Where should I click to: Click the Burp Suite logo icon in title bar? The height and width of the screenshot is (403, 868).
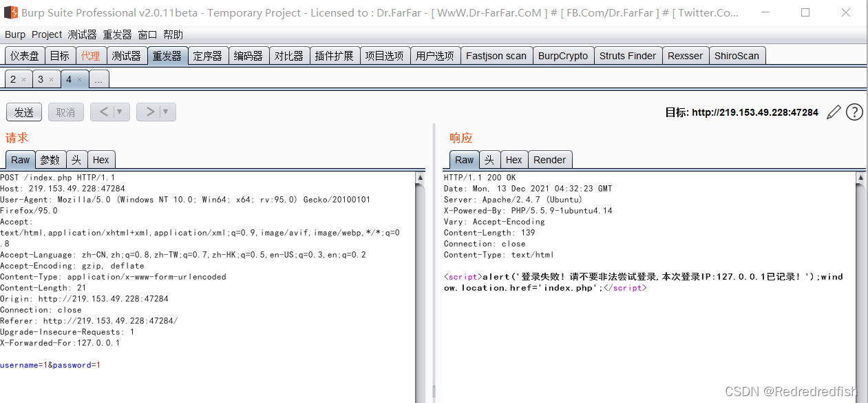(x=10, y=12)
